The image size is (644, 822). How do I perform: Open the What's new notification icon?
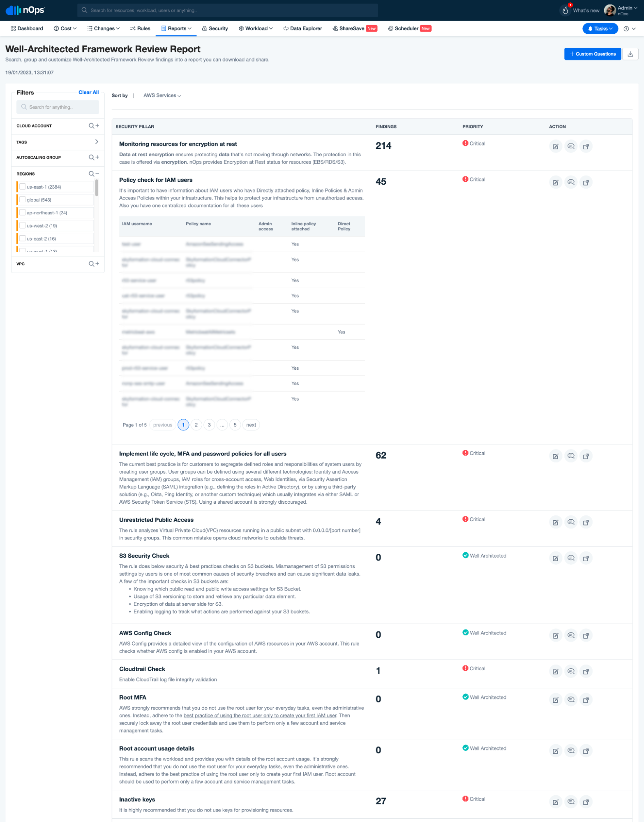click(x=566, y=10)
